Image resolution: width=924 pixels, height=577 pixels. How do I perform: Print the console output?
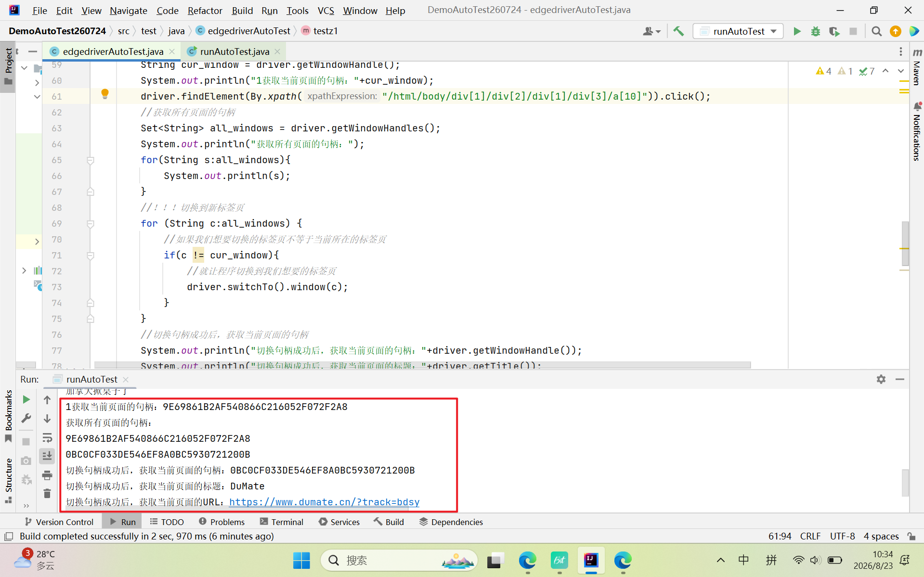click(47, 475)
